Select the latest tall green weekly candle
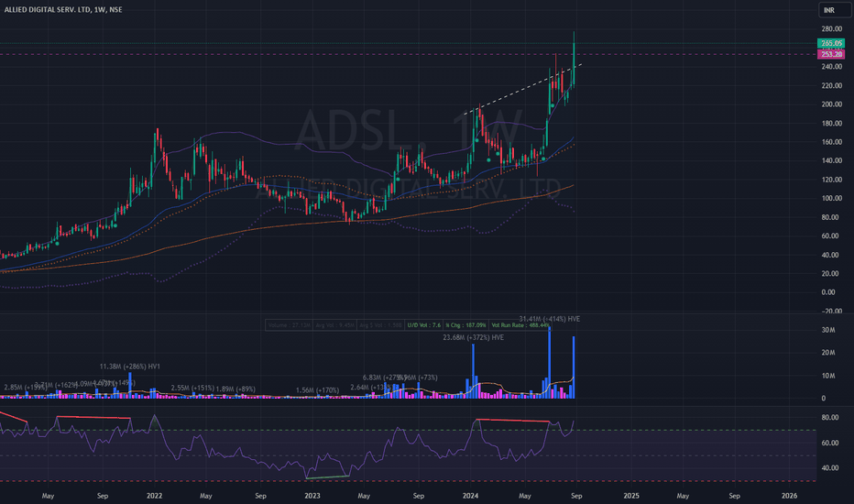 (574, 59)
